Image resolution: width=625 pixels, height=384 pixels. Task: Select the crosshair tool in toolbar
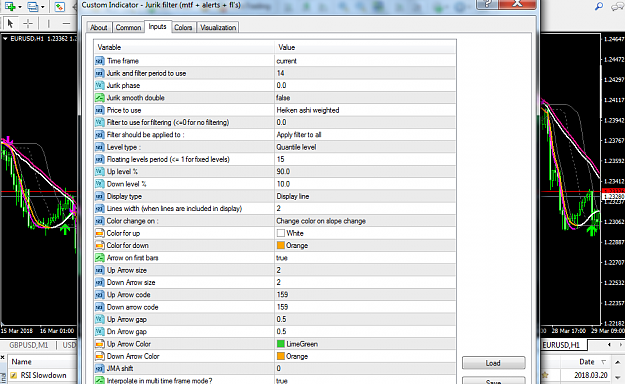click(28, 24)
